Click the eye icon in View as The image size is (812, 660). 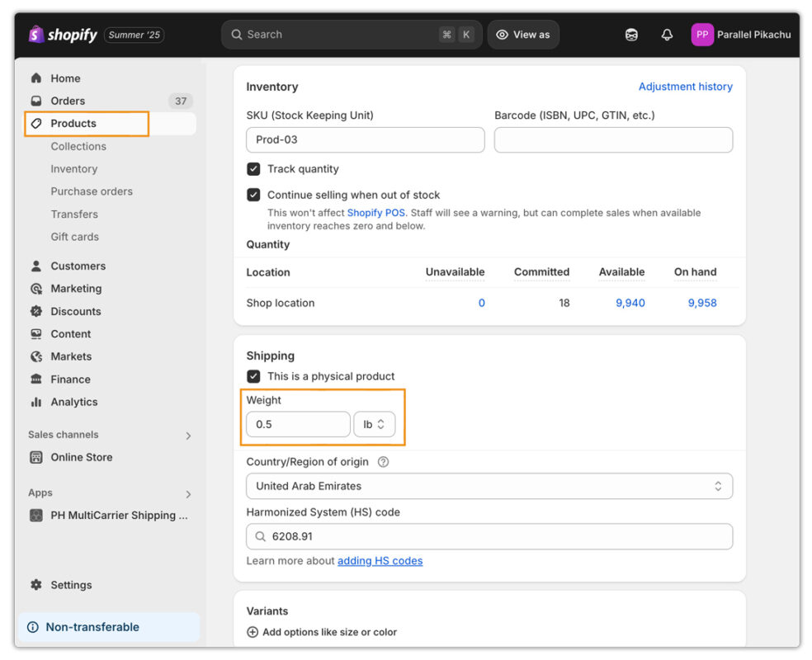502,35
